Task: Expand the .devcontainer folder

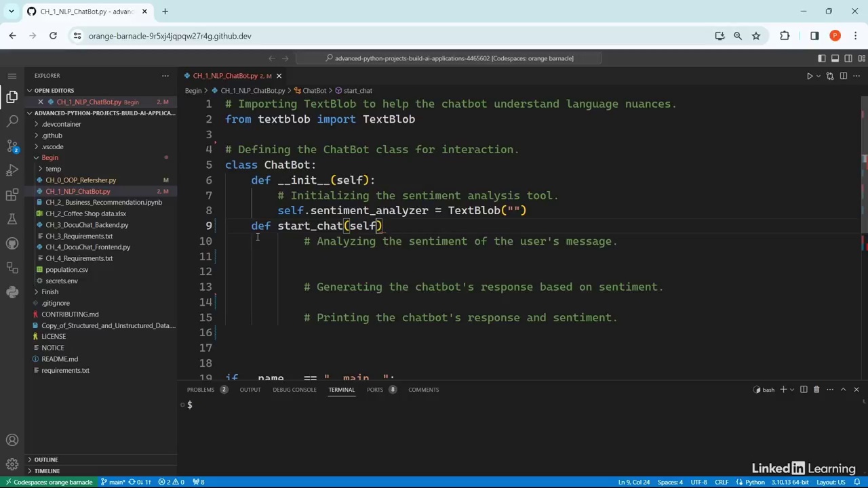Action: click(36, 124)
